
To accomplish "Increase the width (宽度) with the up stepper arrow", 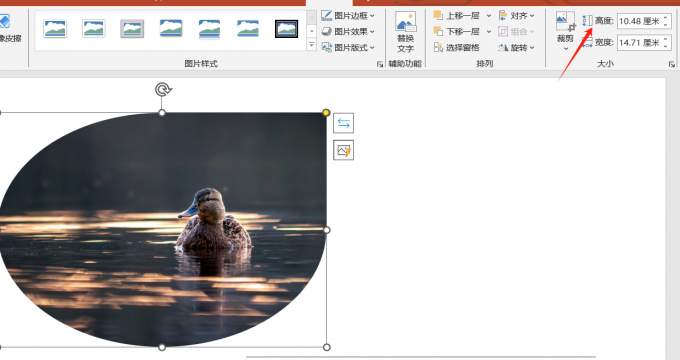I will (x=666, y=39).
